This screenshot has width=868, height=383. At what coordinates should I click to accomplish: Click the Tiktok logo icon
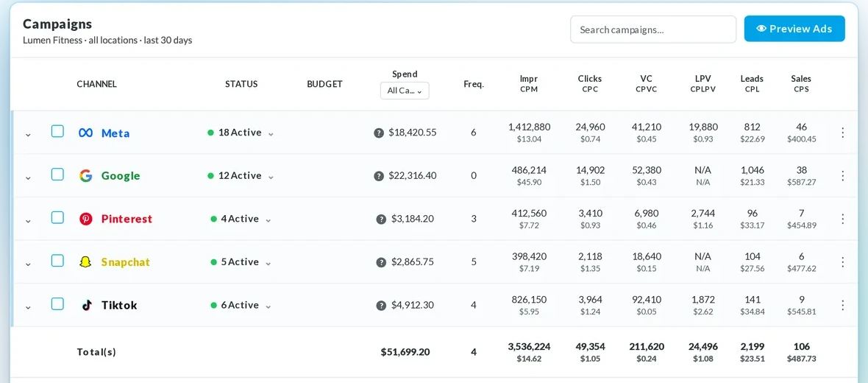86,306
